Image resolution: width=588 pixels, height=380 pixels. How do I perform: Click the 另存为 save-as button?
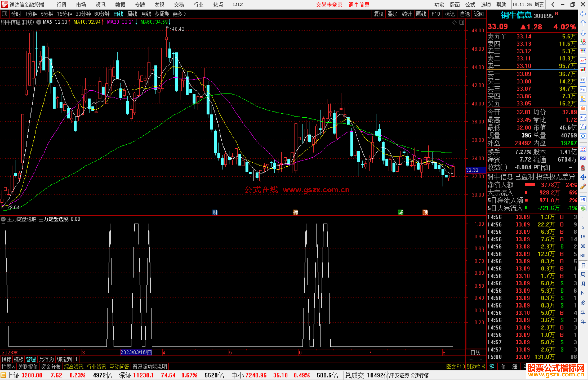(47, 360)
